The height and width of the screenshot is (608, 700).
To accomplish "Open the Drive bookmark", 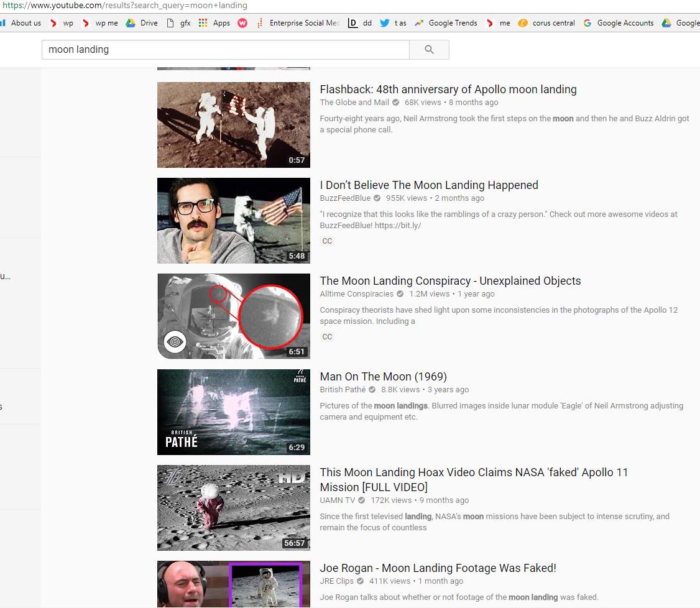I will pyautogui.click(x=142, y=23).
